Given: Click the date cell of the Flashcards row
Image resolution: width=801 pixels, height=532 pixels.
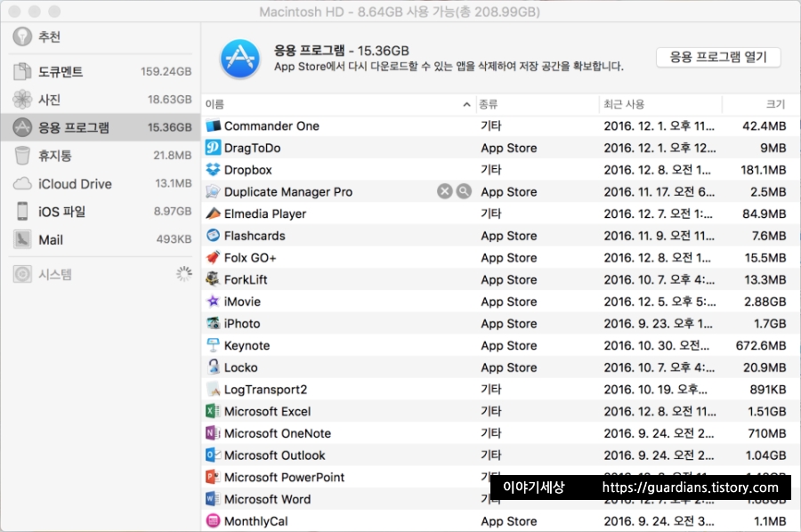Looking at the screenshot, I should click(x=659, y=236).
